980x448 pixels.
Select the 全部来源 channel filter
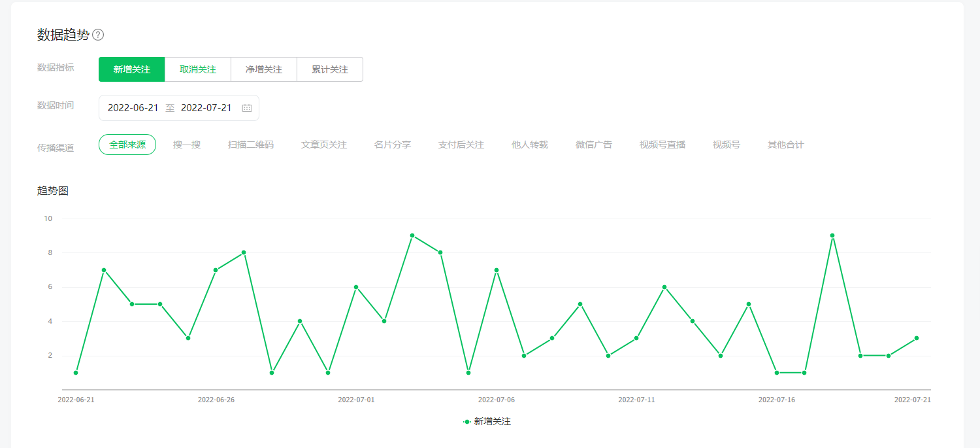click(x=127, y=145)
